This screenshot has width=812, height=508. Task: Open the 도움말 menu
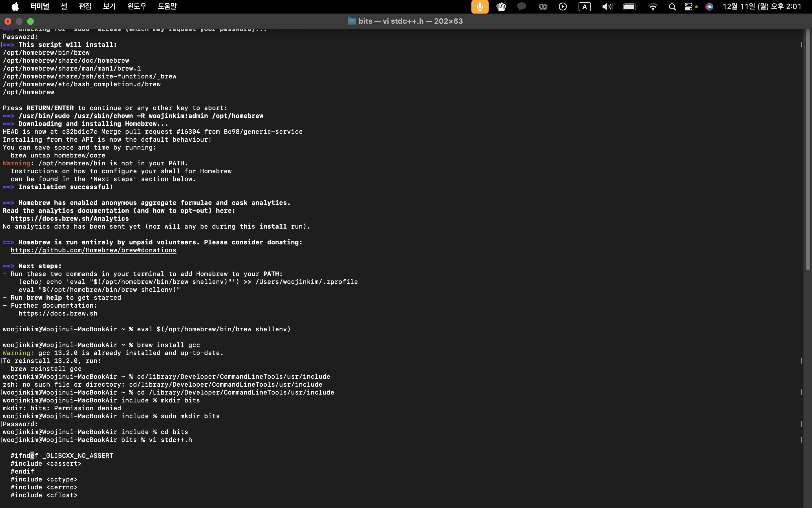click(x=167, y=6)
